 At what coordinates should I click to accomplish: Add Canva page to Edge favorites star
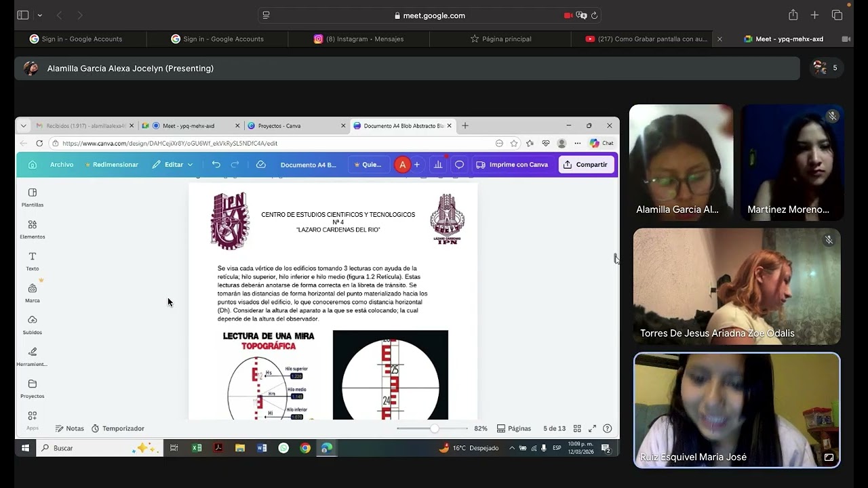[x=514, y=143]
